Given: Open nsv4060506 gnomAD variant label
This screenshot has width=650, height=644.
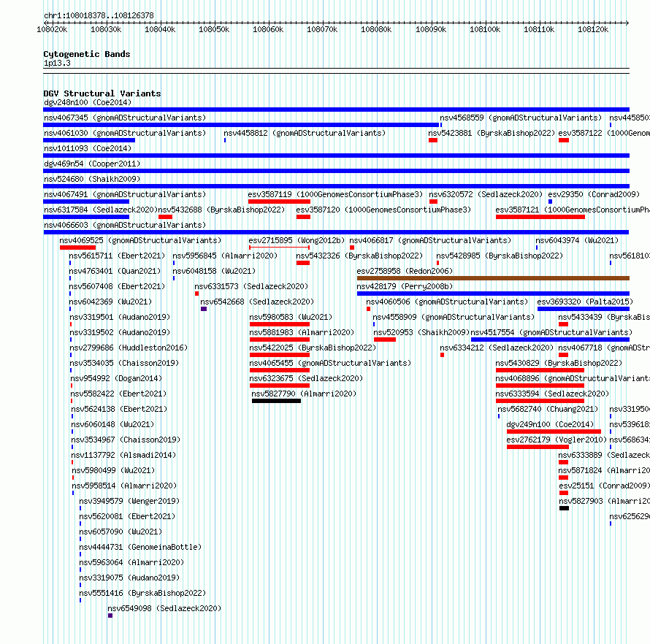Looking at the screenshot, I should pyautogui.click(x=447, y=302).
